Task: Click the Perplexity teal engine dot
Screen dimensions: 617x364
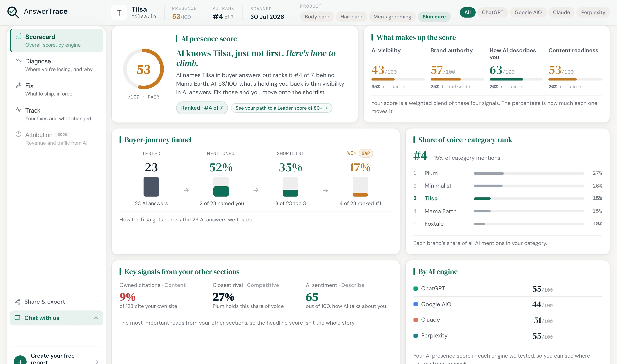Action: (x=415, y=336)
